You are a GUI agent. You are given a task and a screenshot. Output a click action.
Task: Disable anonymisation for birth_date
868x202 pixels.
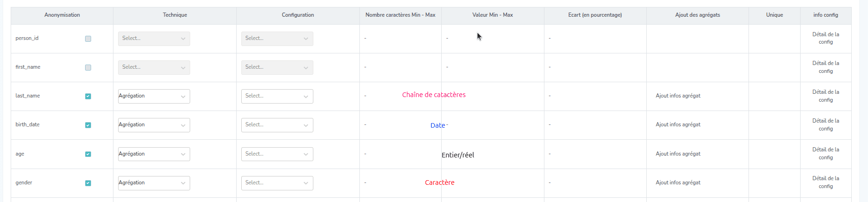pyautogui.click(x=88, y=125)
